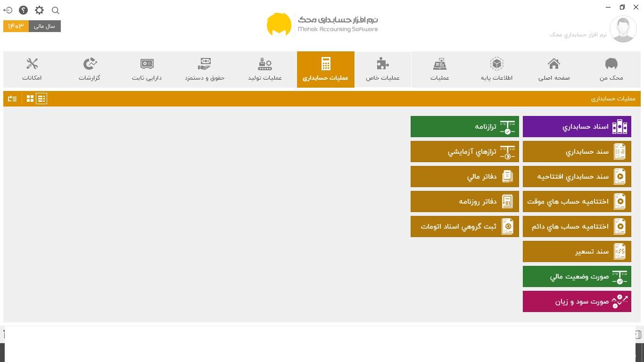The image size is (644, 362).
Task: Open ثبت گروهی اسناد اتومات tile
Action: [464, 227]
